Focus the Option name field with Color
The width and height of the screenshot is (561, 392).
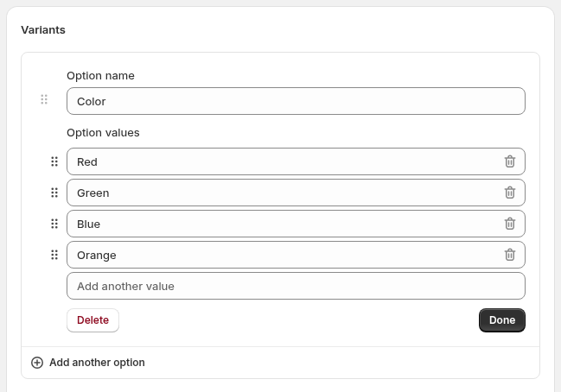pyautogui.click(x=296, y=101)
